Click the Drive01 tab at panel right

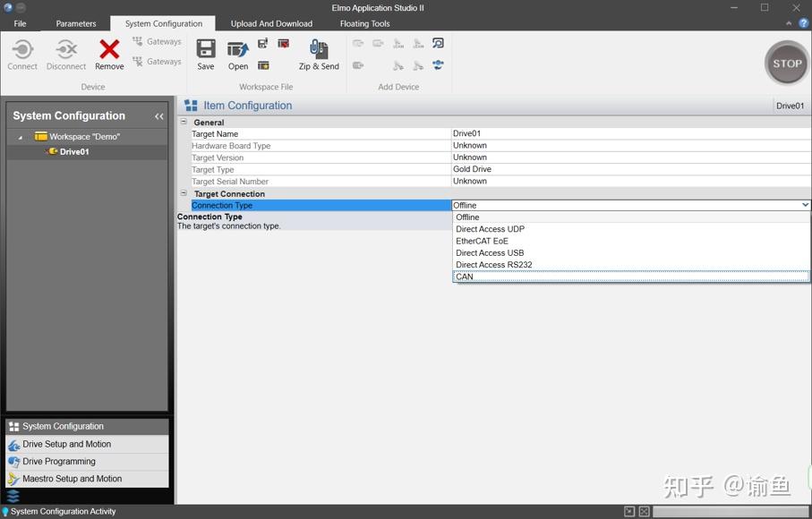click(790, 106)
